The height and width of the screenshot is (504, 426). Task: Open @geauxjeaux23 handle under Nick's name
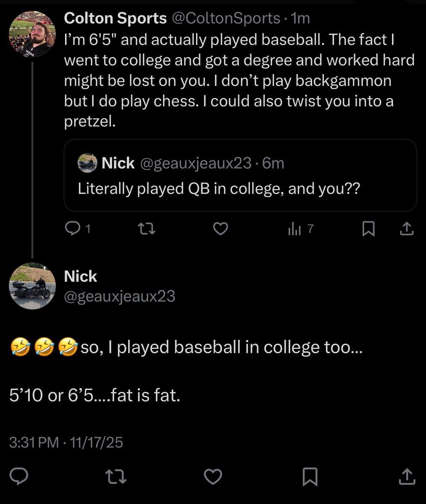(x=119, y=296)
